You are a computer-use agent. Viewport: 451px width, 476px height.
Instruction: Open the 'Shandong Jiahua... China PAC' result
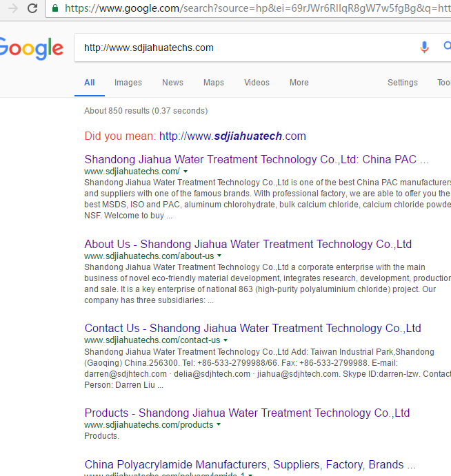tap(257, 159)
